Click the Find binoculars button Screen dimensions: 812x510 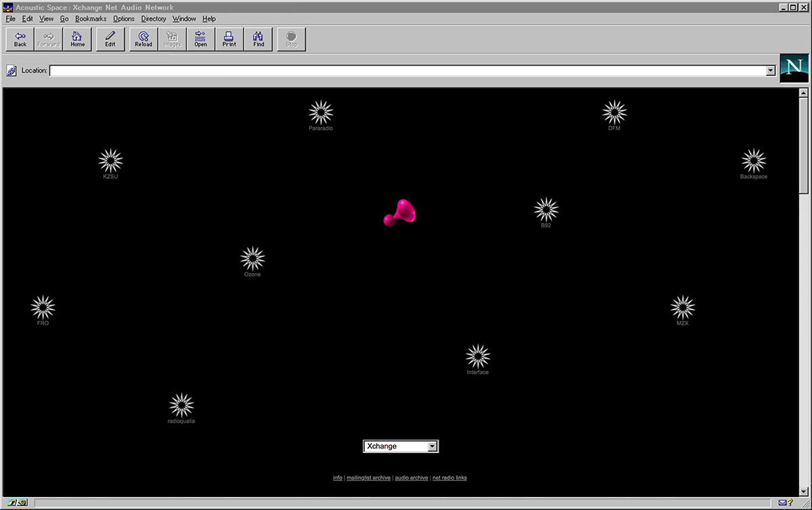(258, 39)
